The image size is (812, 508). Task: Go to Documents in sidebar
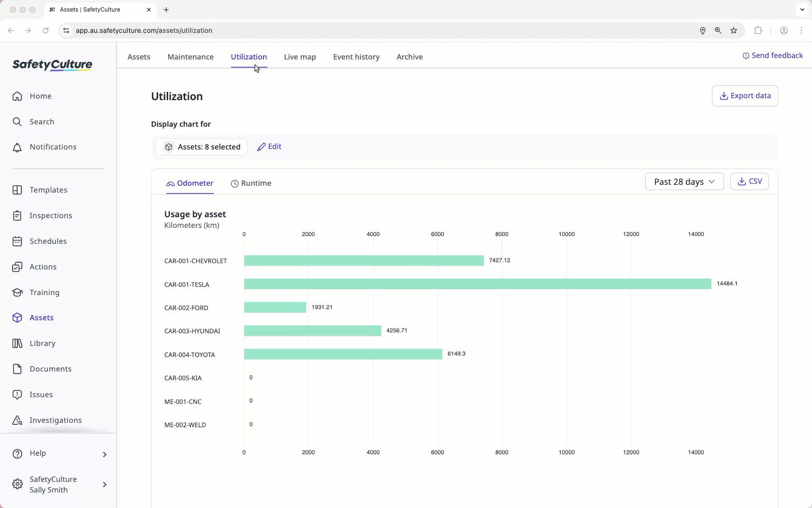click(x=42, y=369)
